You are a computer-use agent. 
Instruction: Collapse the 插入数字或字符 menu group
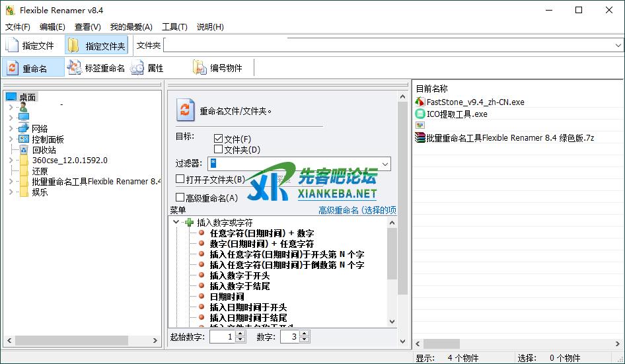click(176, 223)
